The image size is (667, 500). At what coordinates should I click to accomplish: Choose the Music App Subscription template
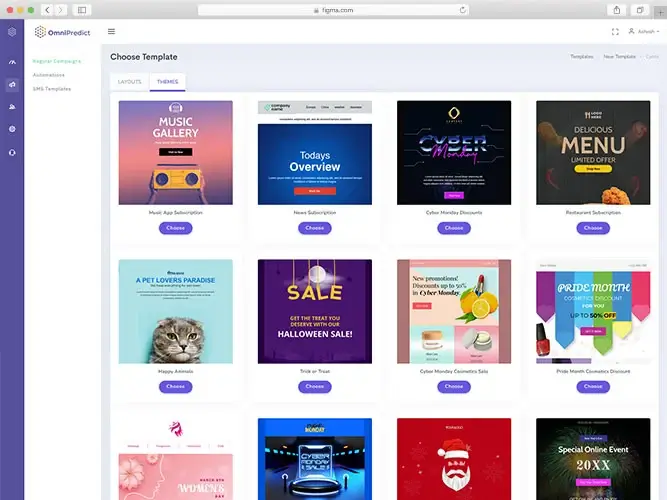(x=175, y=228)
